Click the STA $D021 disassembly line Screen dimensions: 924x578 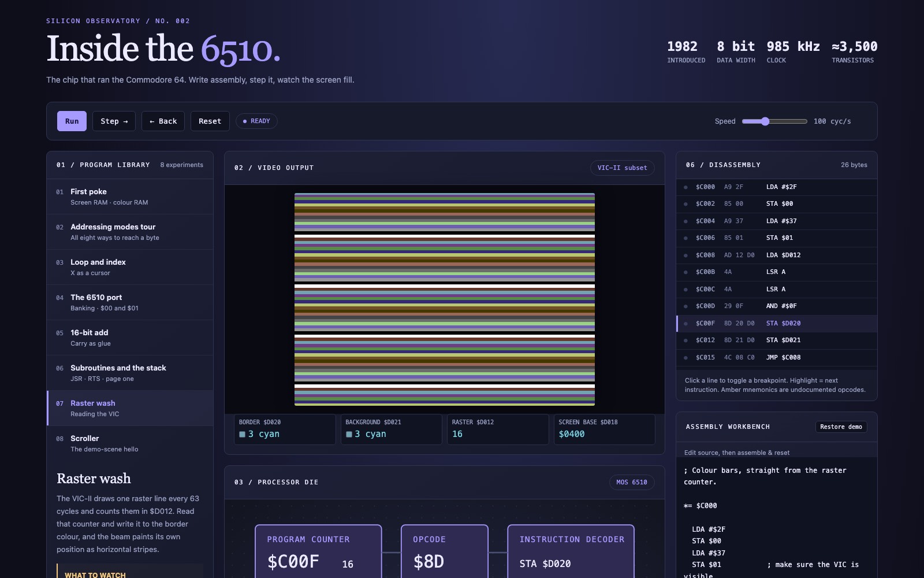[x=777, y=340]
